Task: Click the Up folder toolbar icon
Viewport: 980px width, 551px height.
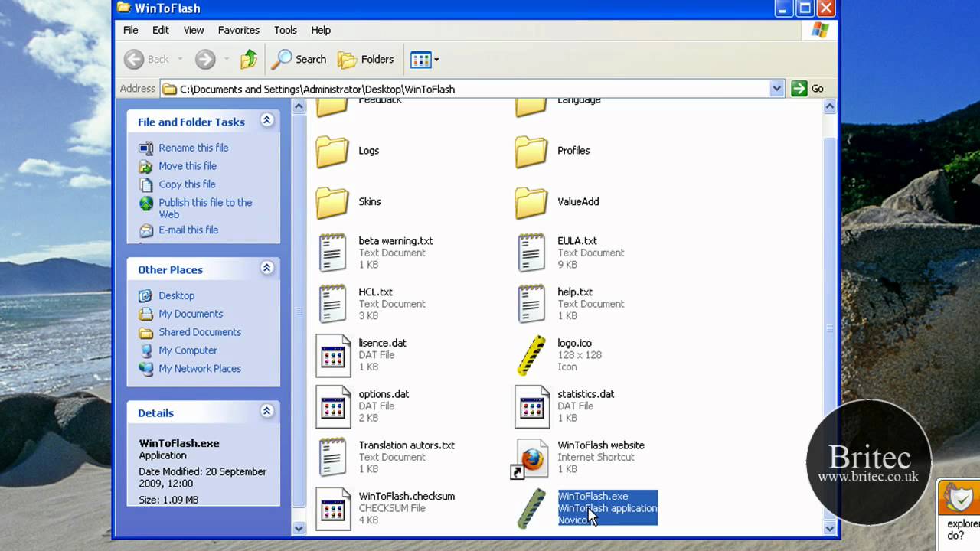Action: coord(249,59)
